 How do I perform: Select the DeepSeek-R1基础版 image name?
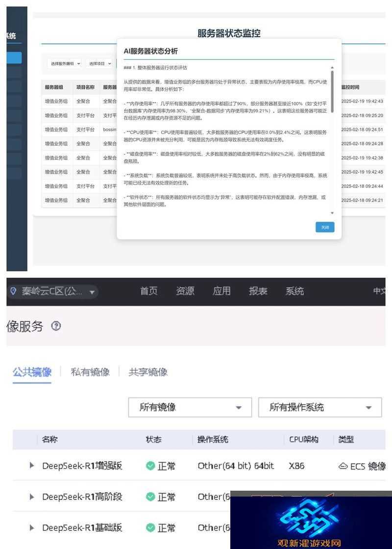[x=82, y=527]
